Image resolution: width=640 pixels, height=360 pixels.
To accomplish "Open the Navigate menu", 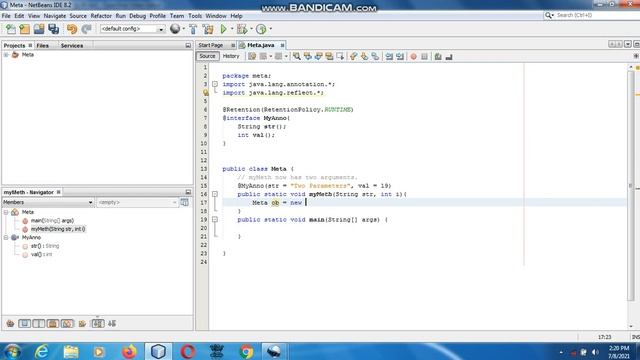I will pyautogui.click(x=55, y=16).
